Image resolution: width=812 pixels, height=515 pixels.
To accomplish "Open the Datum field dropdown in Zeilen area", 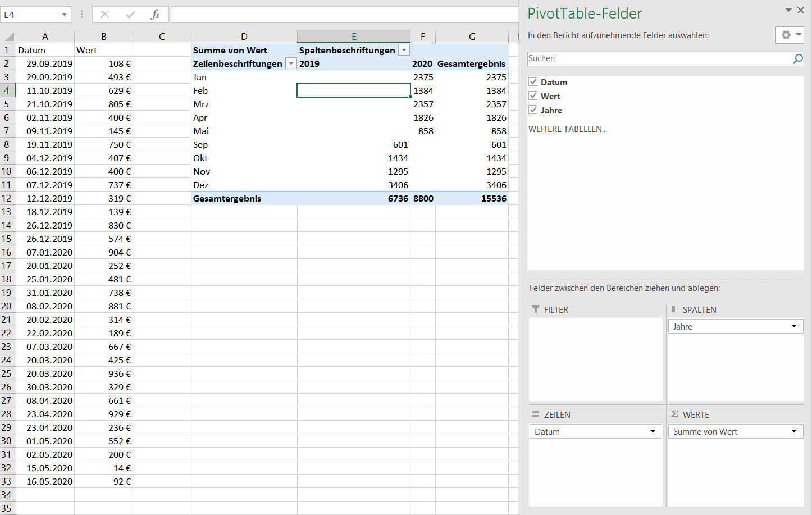I will pos(653,431).
